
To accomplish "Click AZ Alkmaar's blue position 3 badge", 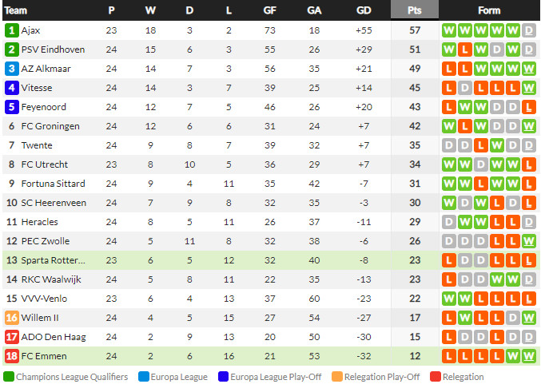I will click(11, 69).
